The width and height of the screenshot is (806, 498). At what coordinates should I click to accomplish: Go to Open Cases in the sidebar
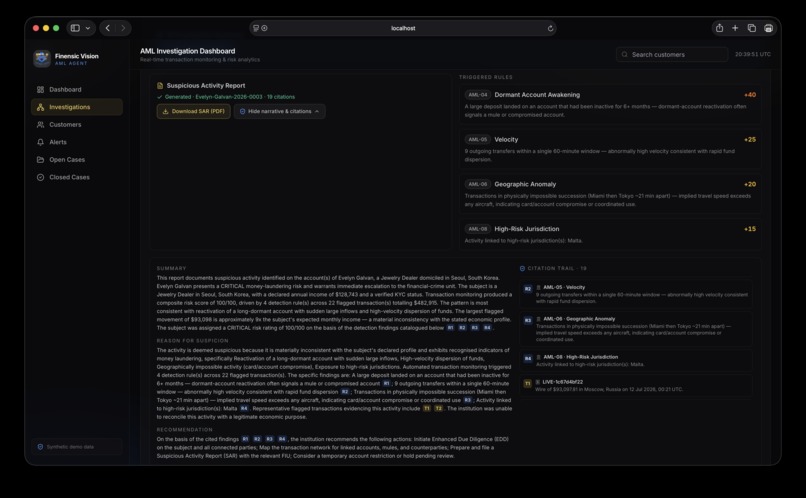coord(77,159)
